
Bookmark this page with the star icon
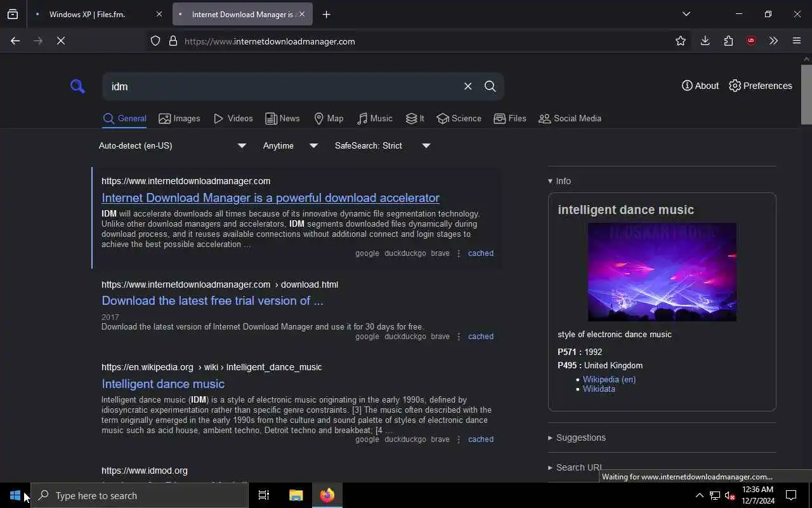coord(681,41)
